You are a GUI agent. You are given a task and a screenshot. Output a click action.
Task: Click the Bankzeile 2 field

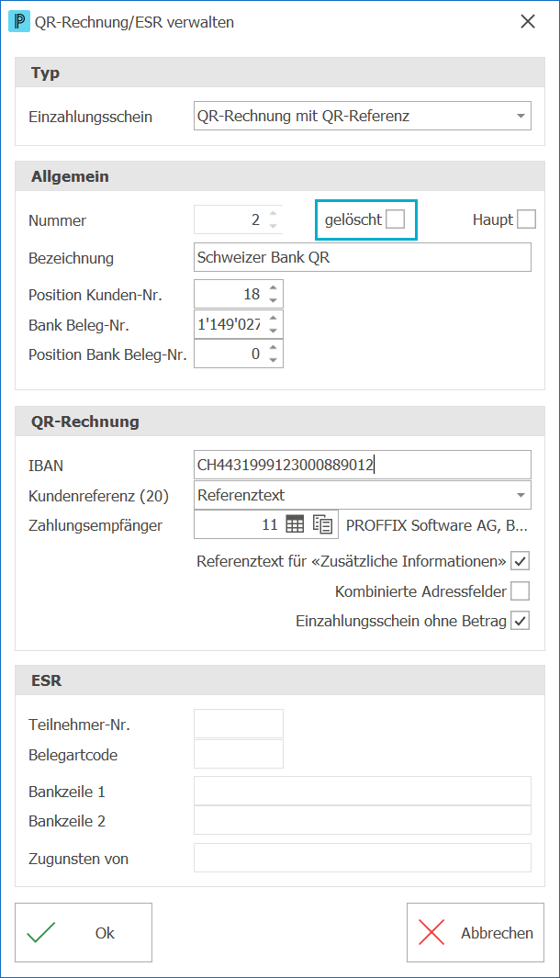click(363, 820)
